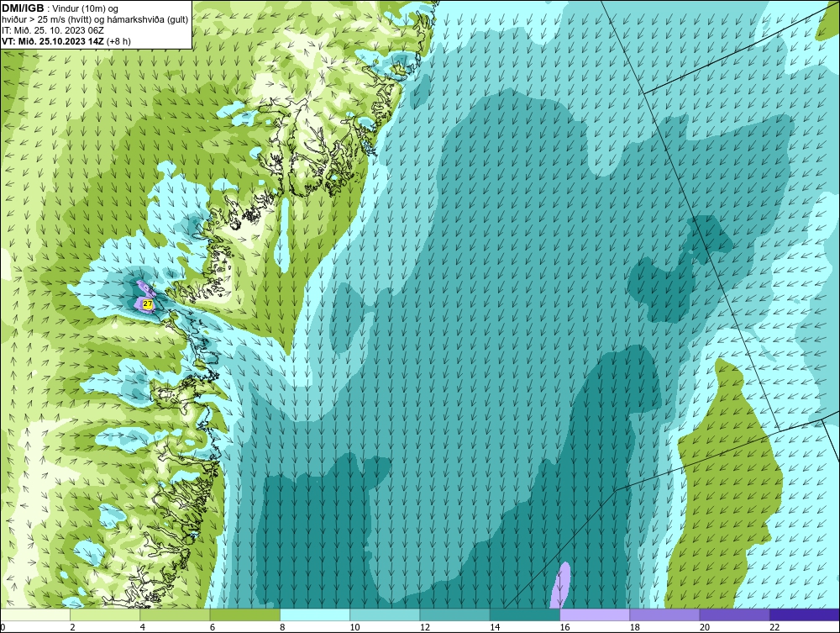This screenshot has height=633, width=840.
Task: Select the lavender 16–18 m/s swatch
Action: tap(595, 615)
